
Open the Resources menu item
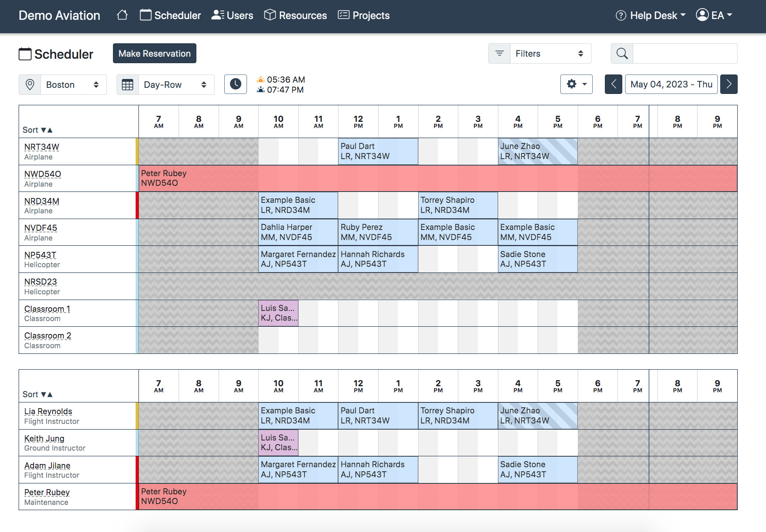click(296, 15)
